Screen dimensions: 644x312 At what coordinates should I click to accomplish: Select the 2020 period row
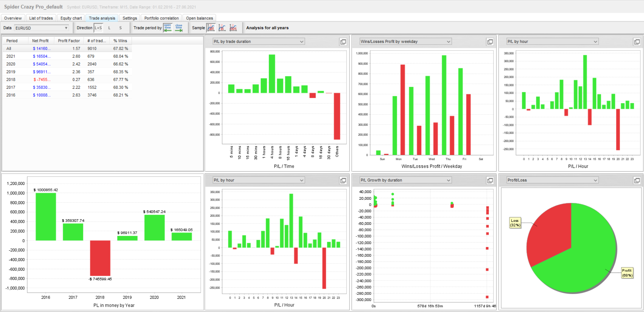[x=67, y=64]
